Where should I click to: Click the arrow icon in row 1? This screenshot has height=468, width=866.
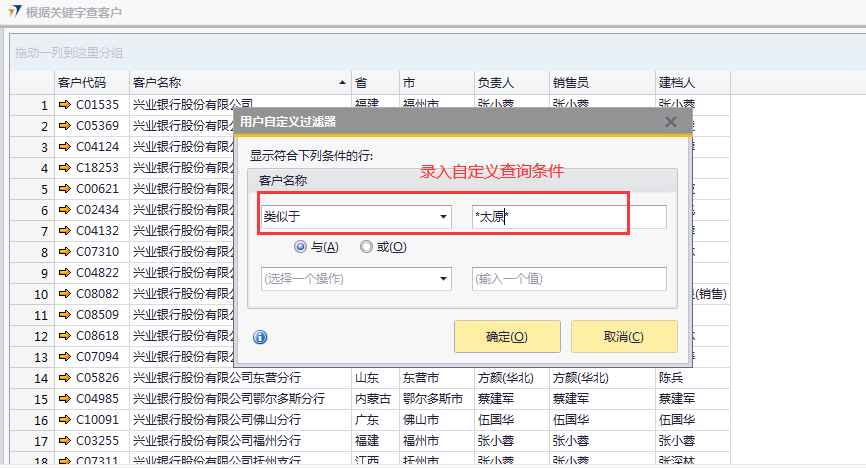pyautogui.click(x=65, y=104)
